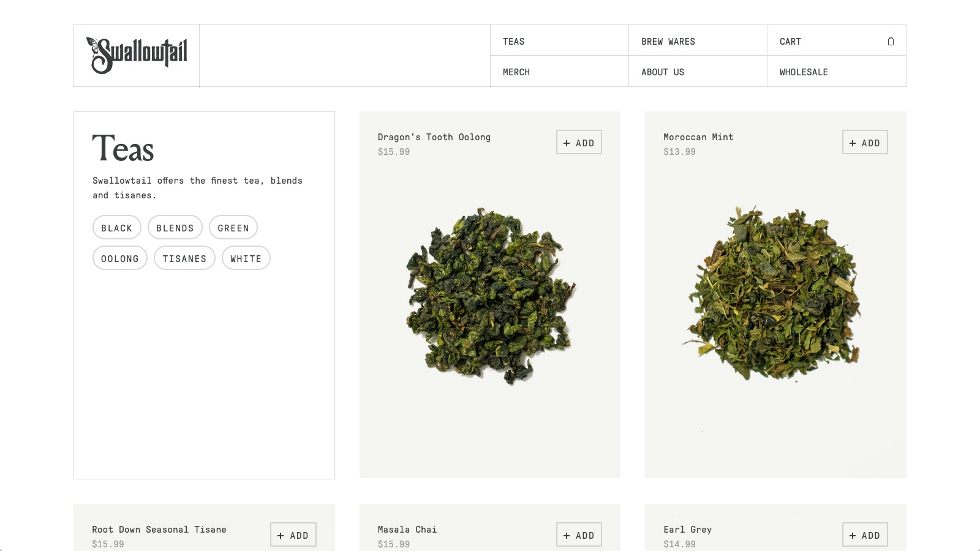
Task: Visit the About Us page
Action: pyautogui.click(x=663, y=72)
